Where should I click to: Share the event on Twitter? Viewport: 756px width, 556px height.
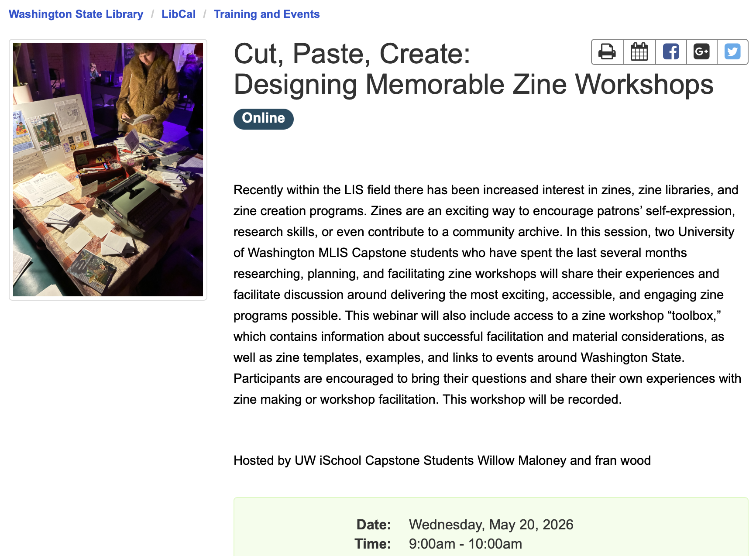(x=732, y=52)
